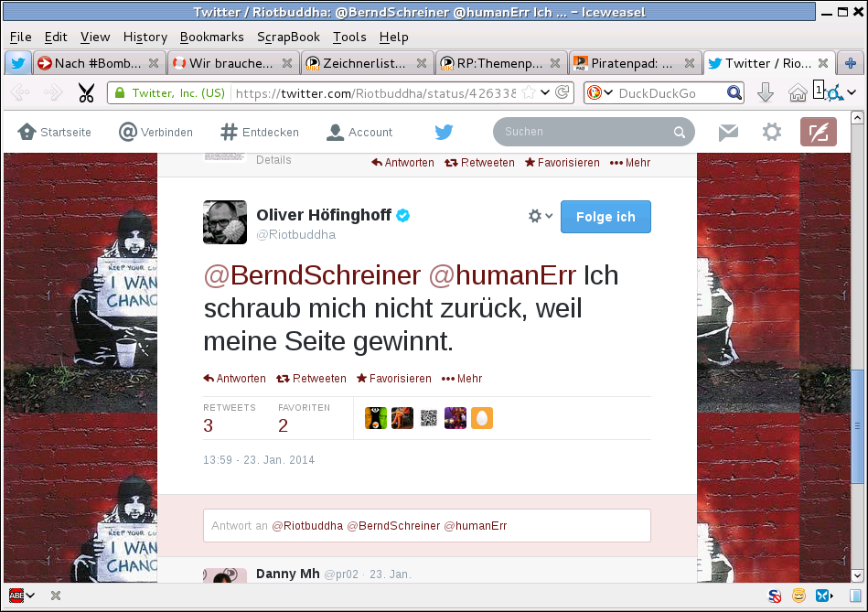The height and width of the screenshot is (612, 868).
Task: Click the Twitter settings gear icon
Action: point(772,132)
